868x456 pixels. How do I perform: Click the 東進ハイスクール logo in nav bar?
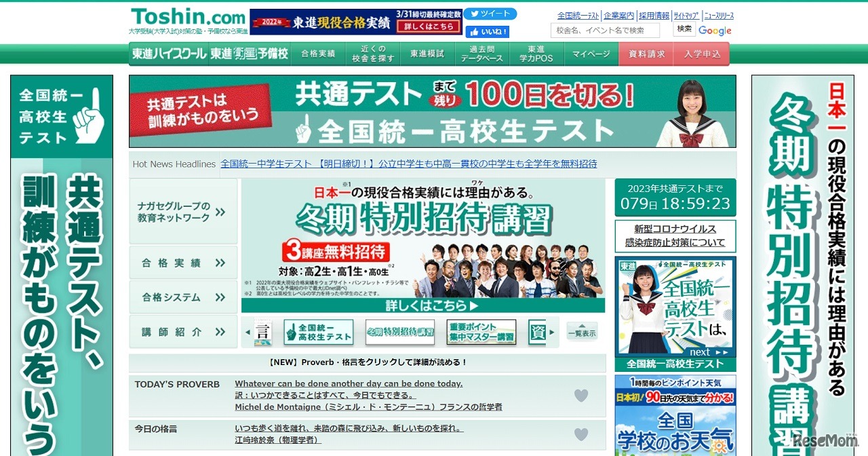(x=169, y=54)
